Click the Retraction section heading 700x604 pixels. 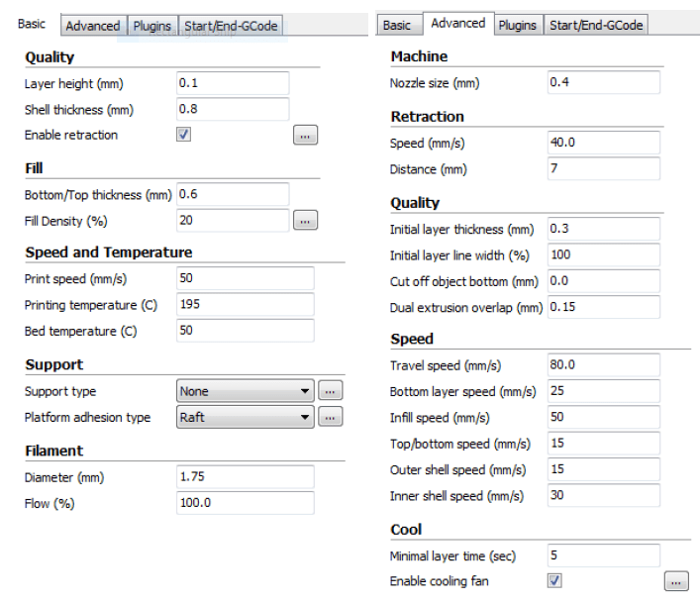pos(428,117)
